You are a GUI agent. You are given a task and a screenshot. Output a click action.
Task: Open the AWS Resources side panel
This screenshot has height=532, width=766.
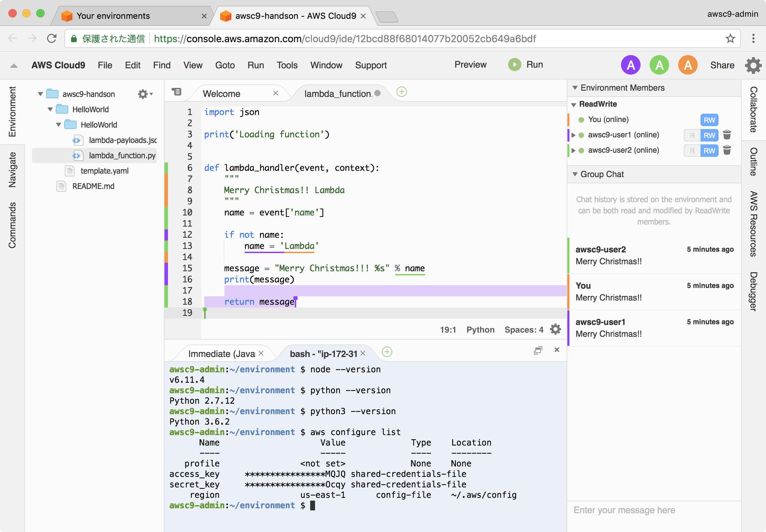click(753, 223)
